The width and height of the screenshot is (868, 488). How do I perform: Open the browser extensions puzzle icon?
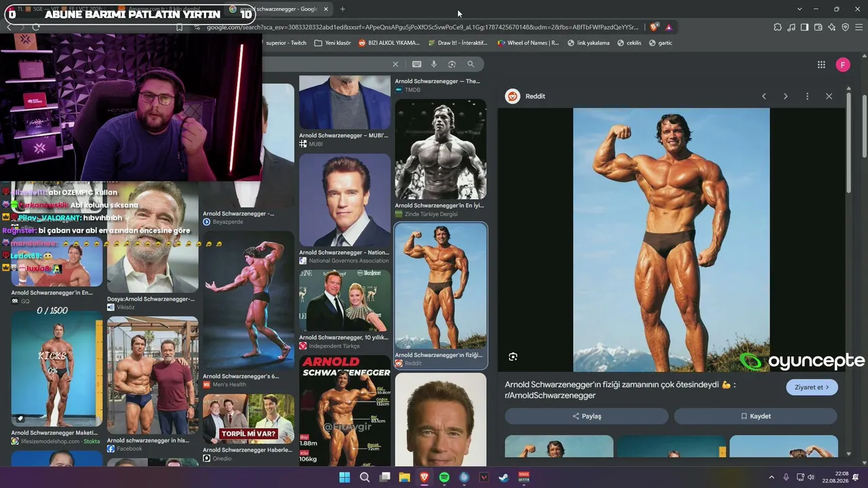778,27
